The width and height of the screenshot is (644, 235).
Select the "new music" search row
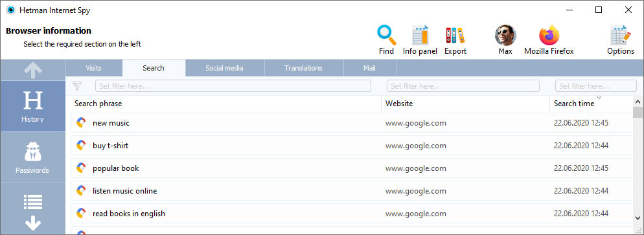pos(352,122)
